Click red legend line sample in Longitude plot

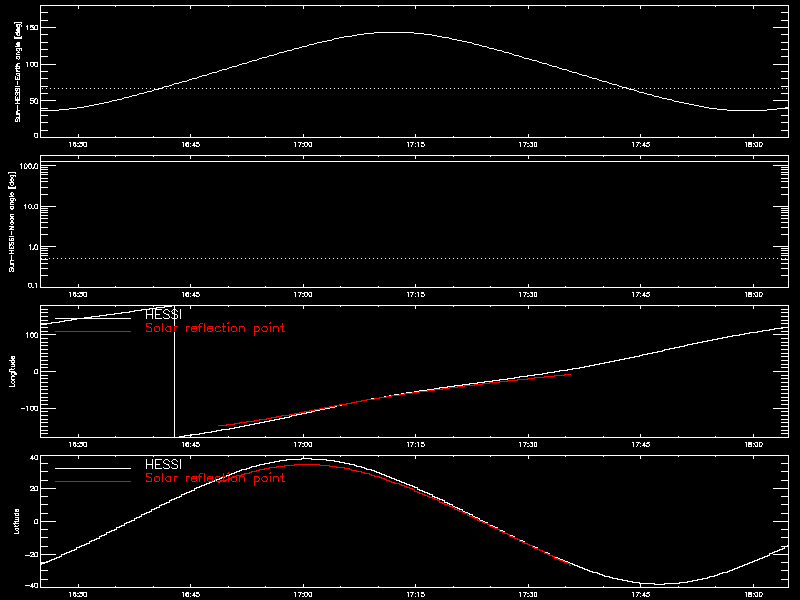point(93,332)
